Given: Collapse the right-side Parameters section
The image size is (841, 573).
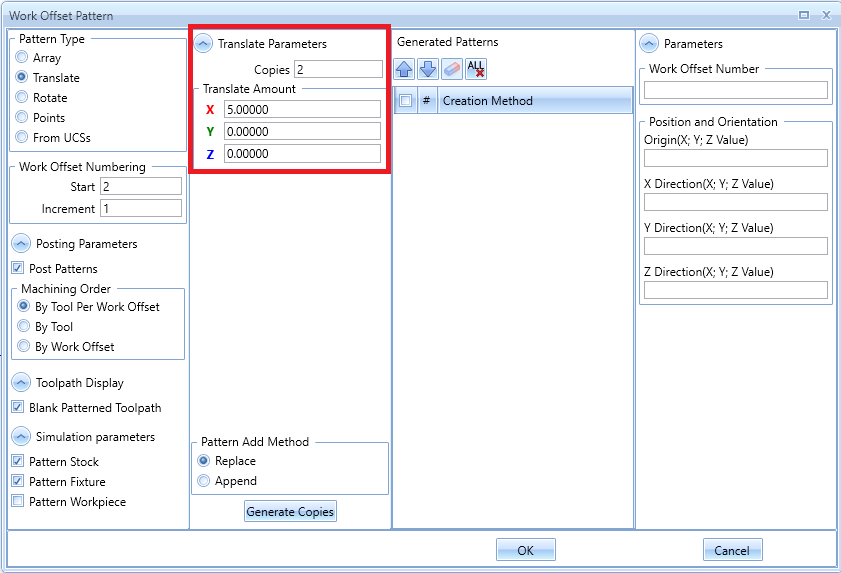Looking at the screenshot, I should point(649,43).
